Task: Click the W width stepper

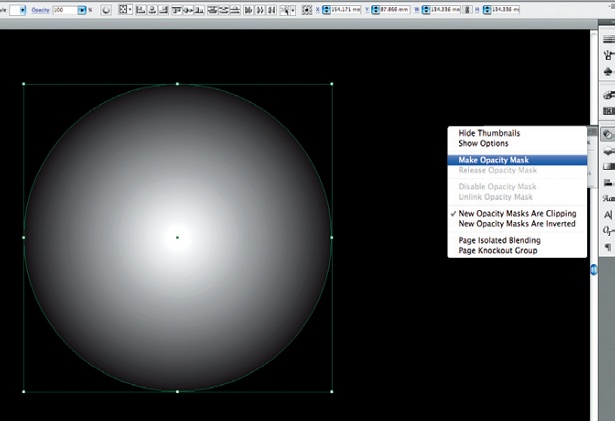Action: tap(426, 10)
